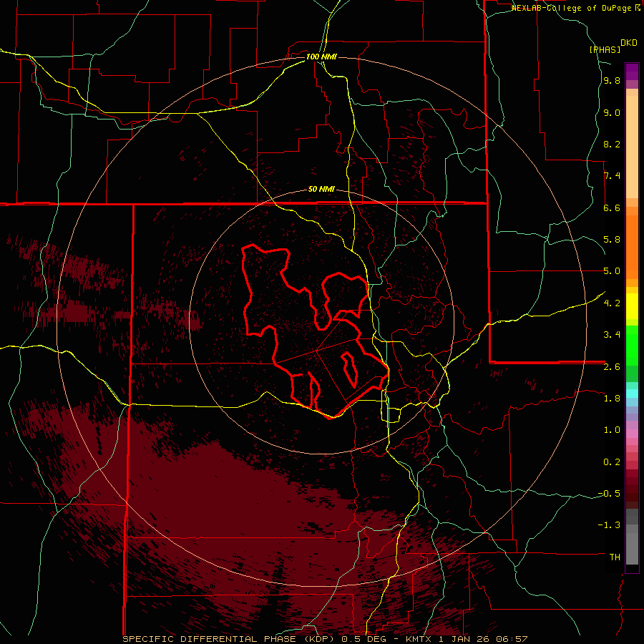Click the 1.8 value on color scale

[612, 399]
